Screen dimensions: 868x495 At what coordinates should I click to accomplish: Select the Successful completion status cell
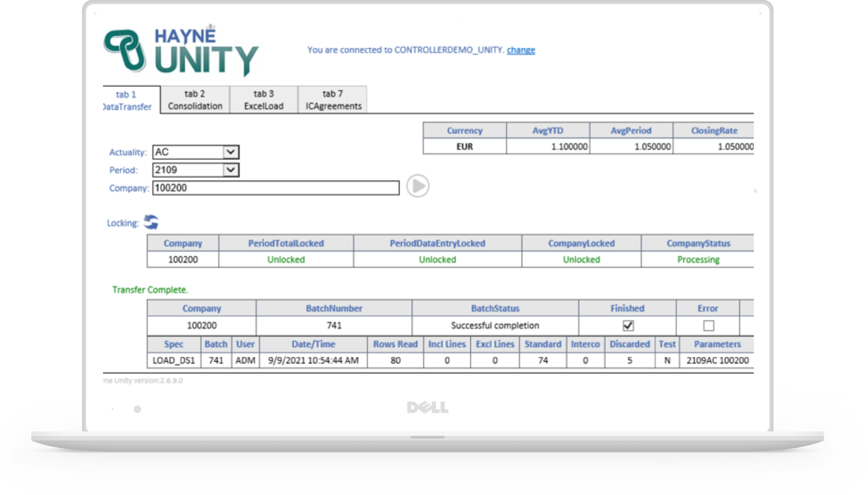495,325
